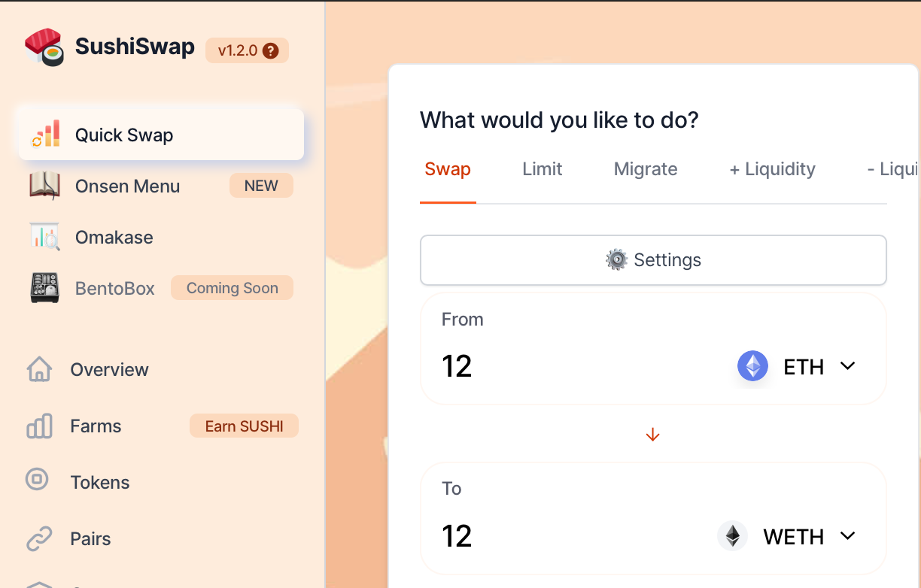Go to the Overview page

coord(109,369)
